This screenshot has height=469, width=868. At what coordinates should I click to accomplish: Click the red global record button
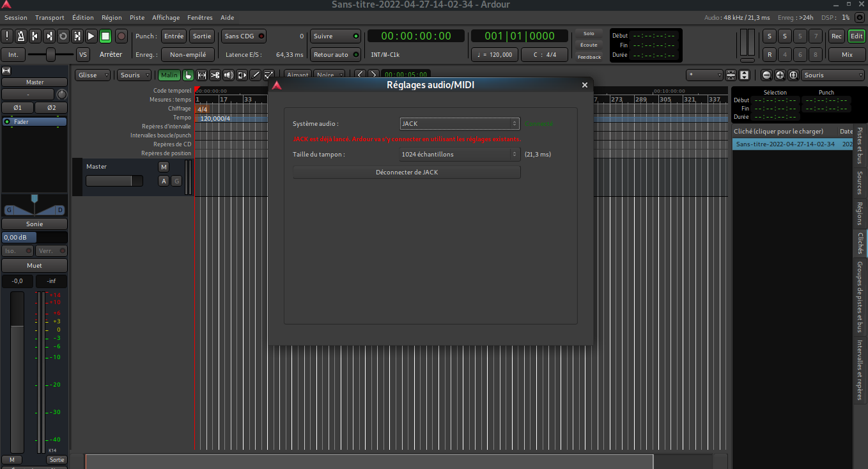(121, 36)
